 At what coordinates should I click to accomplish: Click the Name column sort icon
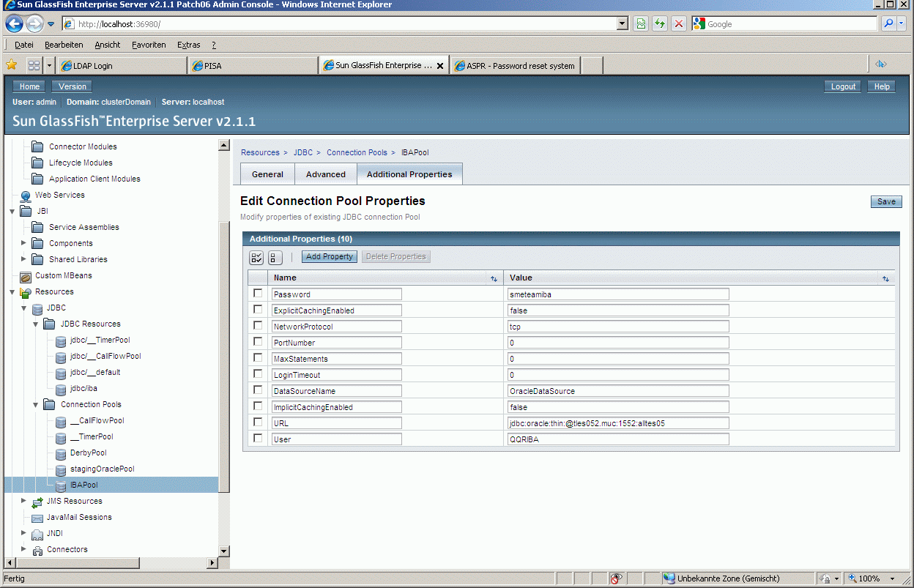coord(494,279)
